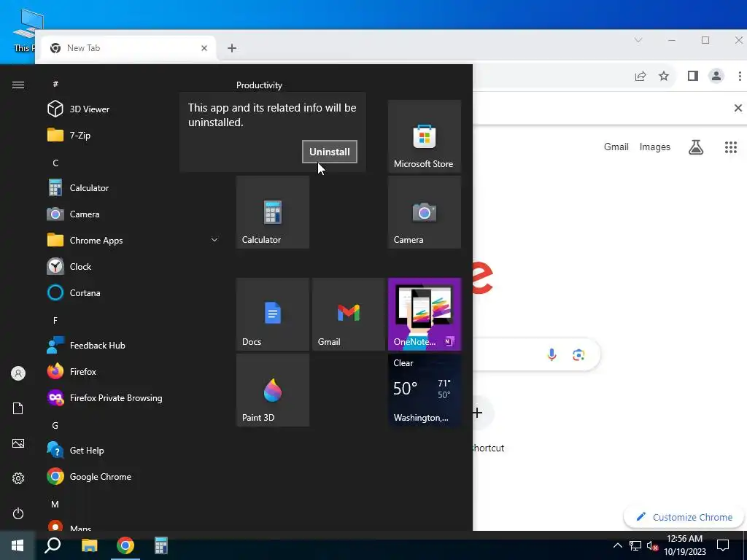Open the user account icon in Start
This screenshot has height=560, width=747.
[x=18, y=373]
